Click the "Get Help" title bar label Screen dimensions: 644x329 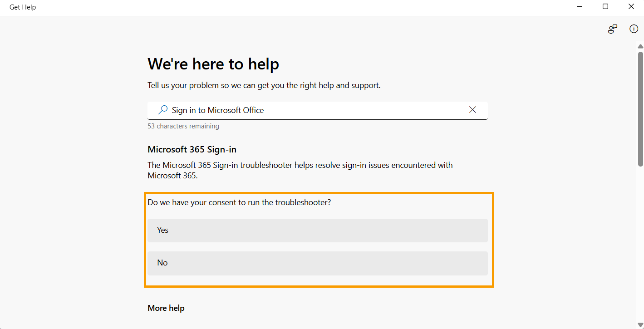23,7
